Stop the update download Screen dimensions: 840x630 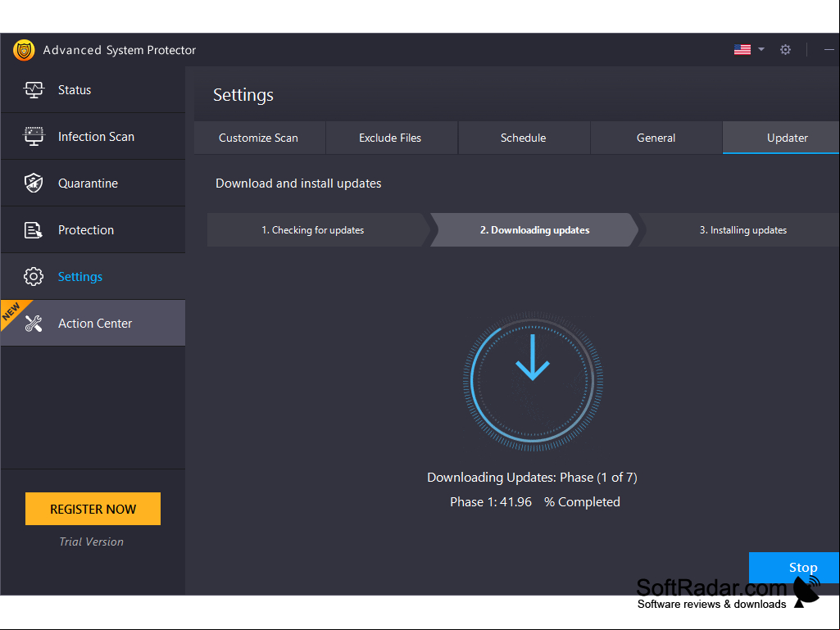794,567
